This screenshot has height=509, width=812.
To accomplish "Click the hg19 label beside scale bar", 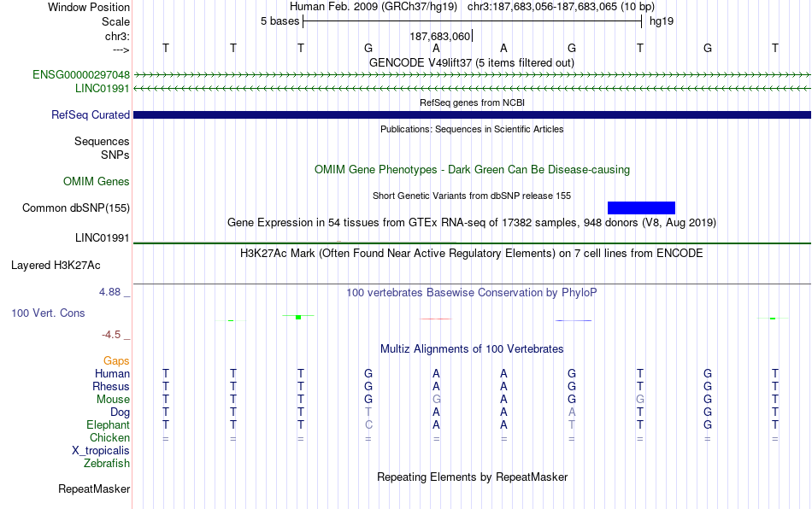I will 662,21.
